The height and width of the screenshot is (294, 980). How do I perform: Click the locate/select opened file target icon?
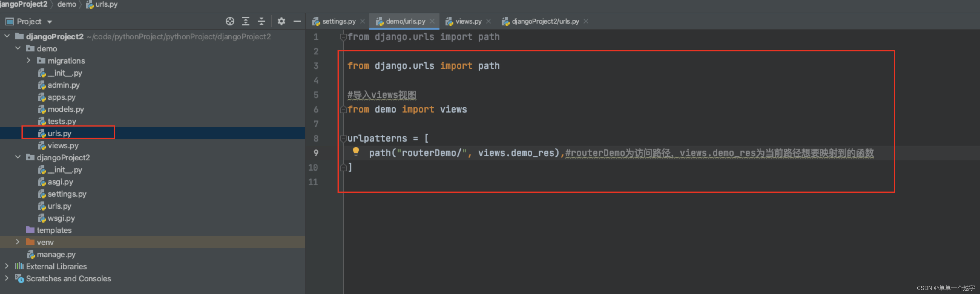[230, 21]
